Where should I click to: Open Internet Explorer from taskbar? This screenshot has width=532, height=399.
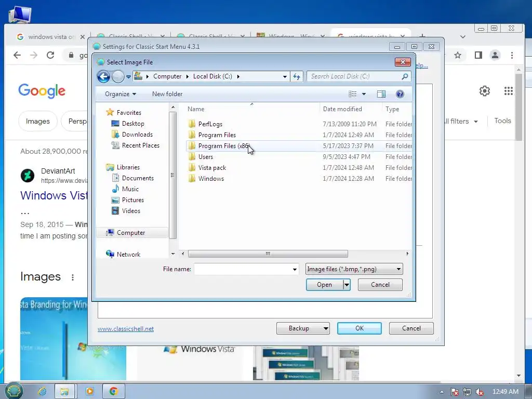pyautogui.click(x=42, y=391)
